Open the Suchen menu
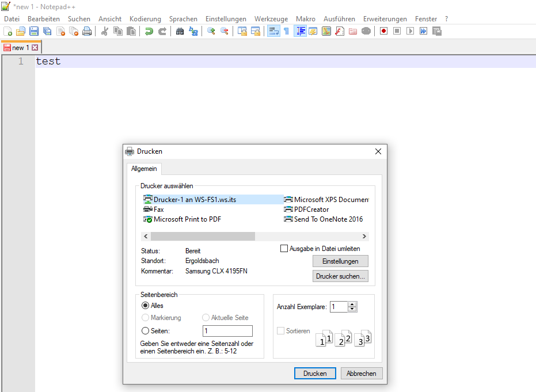The image size is (536, 392). [79, 19]
